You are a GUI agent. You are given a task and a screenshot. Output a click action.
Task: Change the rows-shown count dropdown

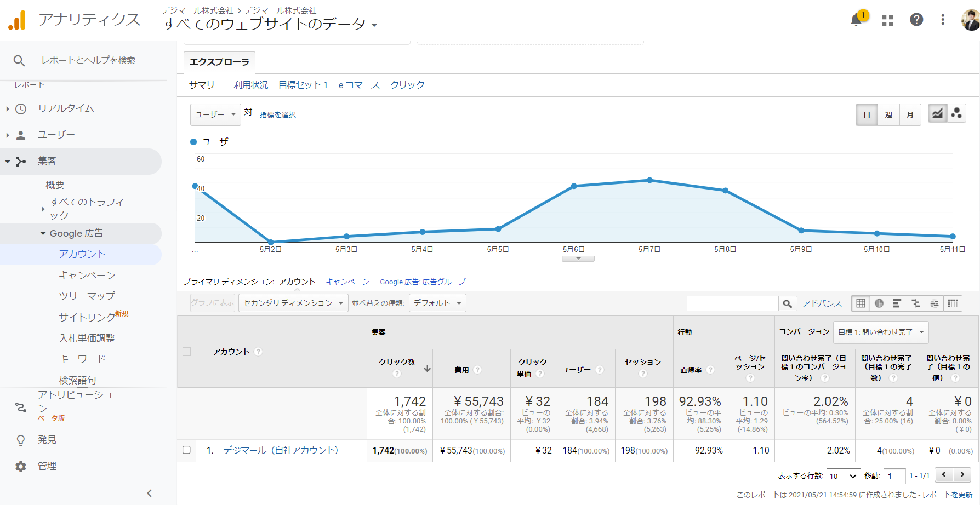click(843, 476)
